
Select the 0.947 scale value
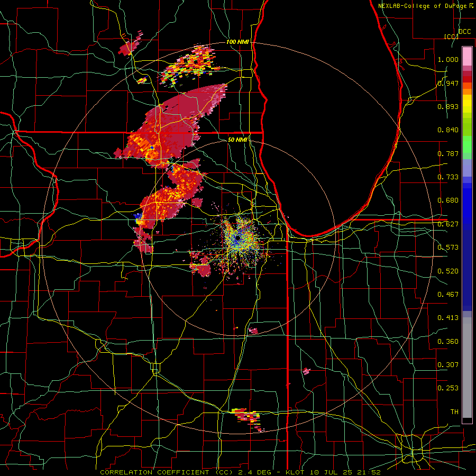(448, 83)
